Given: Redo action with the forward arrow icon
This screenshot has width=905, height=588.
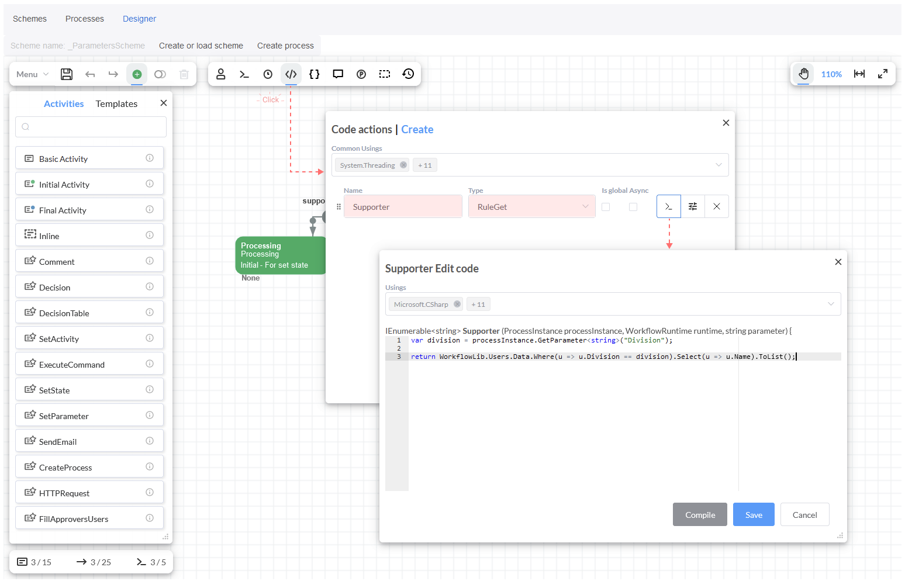Looking at the screenshot, I should tap(113, 74).
